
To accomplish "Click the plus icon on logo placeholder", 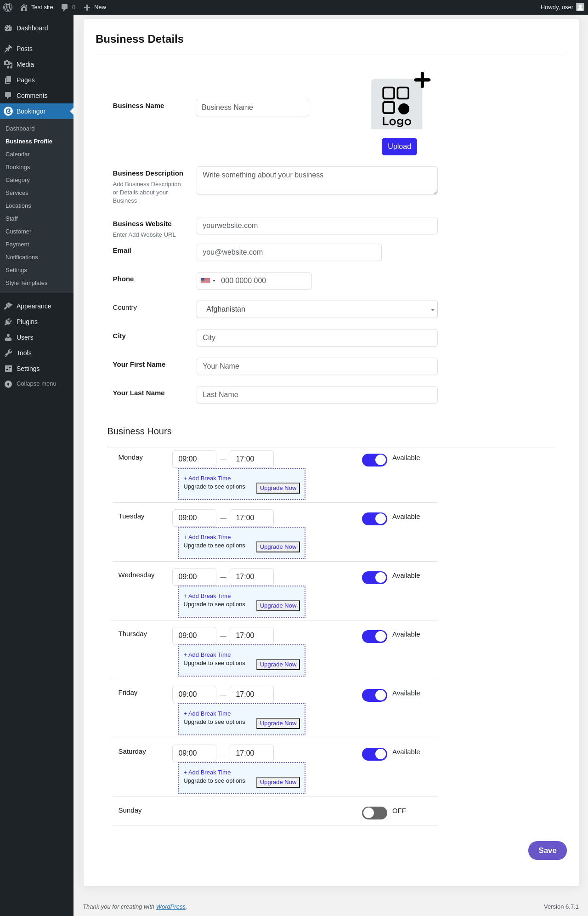I will 422,80.
